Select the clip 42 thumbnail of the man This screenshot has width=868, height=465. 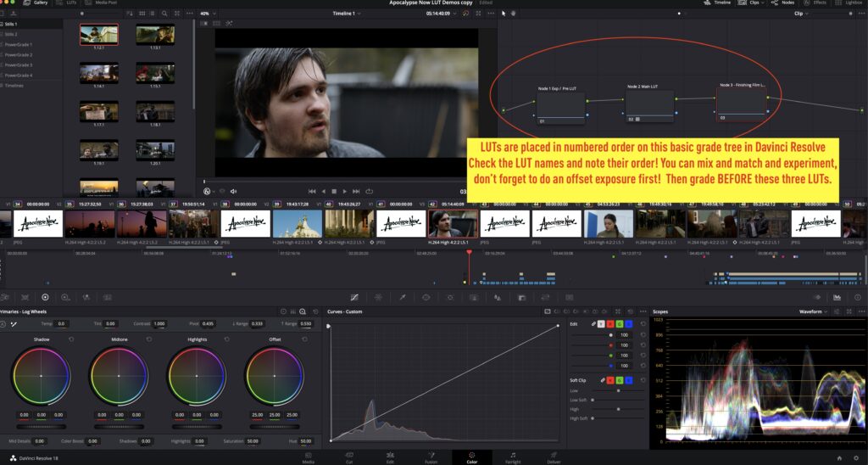click(x=453, y=224)
